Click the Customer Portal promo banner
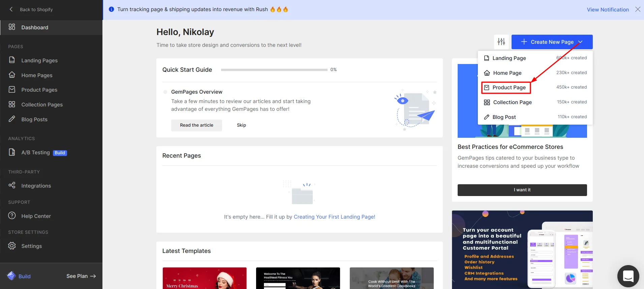Viewport: 644px width, 289px height. pos(522,250)
